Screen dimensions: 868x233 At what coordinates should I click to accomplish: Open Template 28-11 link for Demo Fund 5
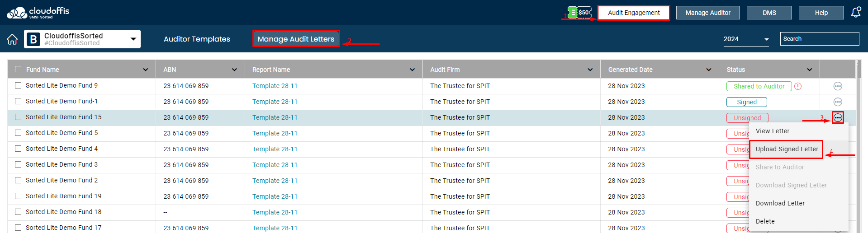[275, 133]
